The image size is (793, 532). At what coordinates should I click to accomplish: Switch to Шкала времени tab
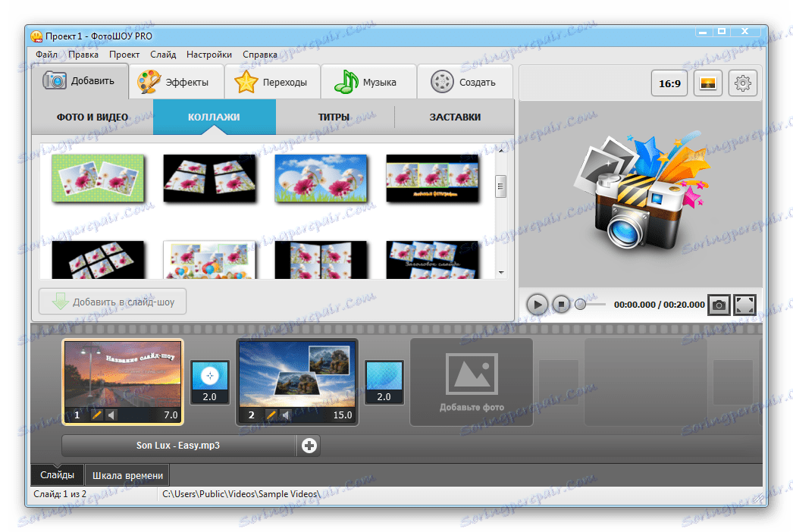127,475
